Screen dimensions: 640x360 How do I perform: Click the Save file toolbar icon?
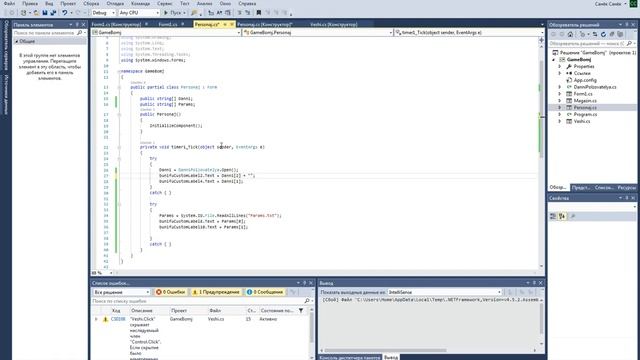pos(45,13)
